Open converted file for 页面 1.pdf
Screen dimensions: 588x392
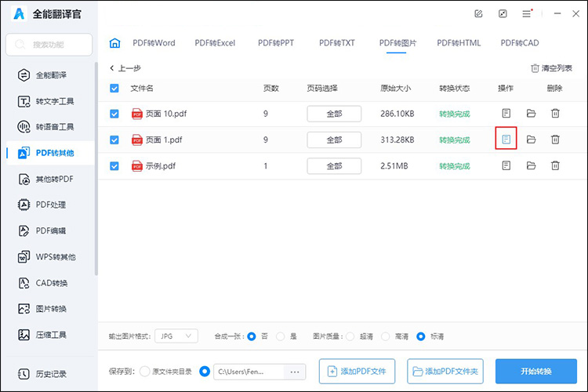tap(506, 140)
